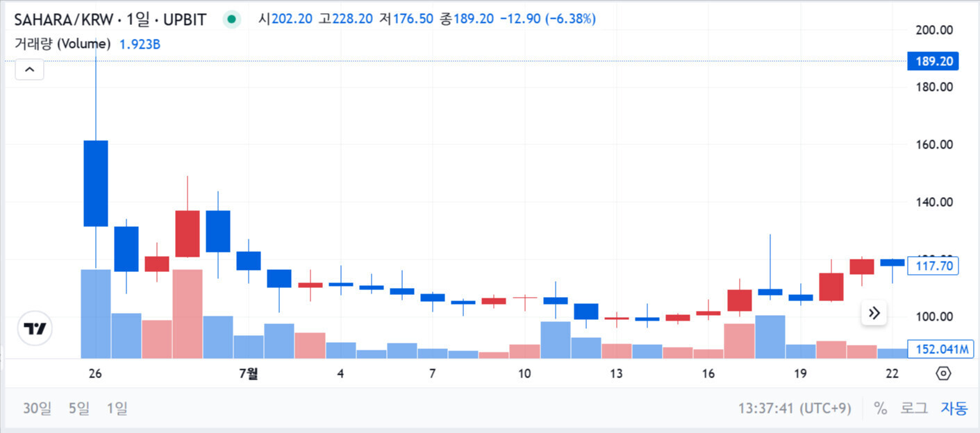Select the 30일 range
The width and height of the screenshot is (980, 433).
tap(38, 408)
